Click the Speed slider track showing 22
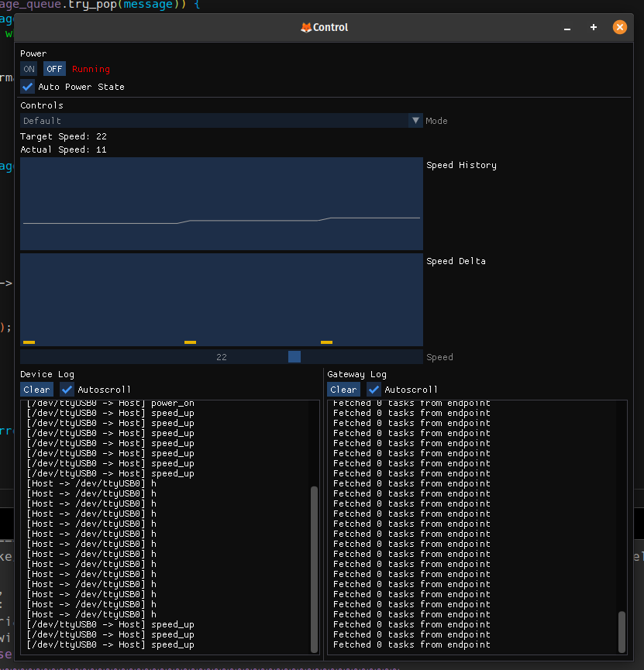 (x=221, y=357)
